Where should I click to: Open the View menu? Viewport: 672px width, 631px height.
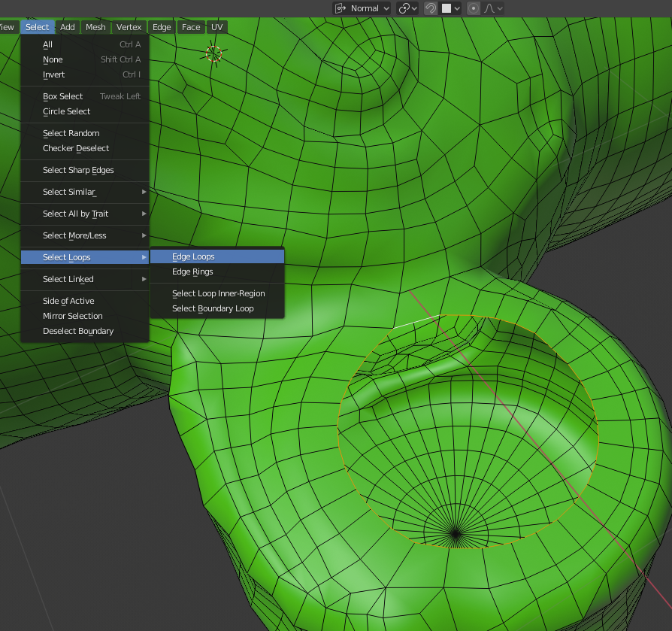pyautogui.click(x=8, y=27)
